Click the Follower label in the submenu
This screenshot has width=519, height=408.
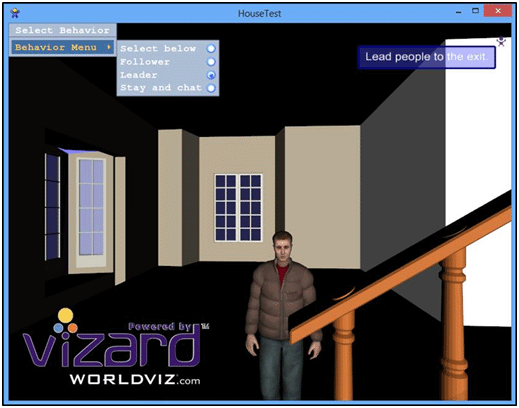[145, 62]
